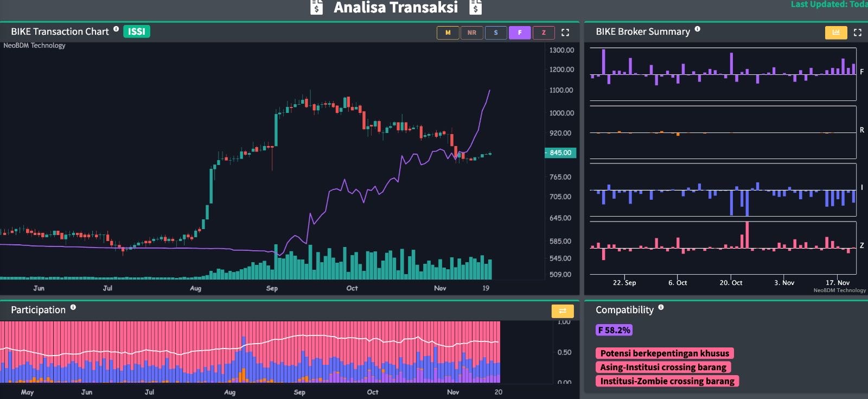The image size is (868, 399).
Task: Click the BIKE Transaction Chart title
Action: [60, 31]
